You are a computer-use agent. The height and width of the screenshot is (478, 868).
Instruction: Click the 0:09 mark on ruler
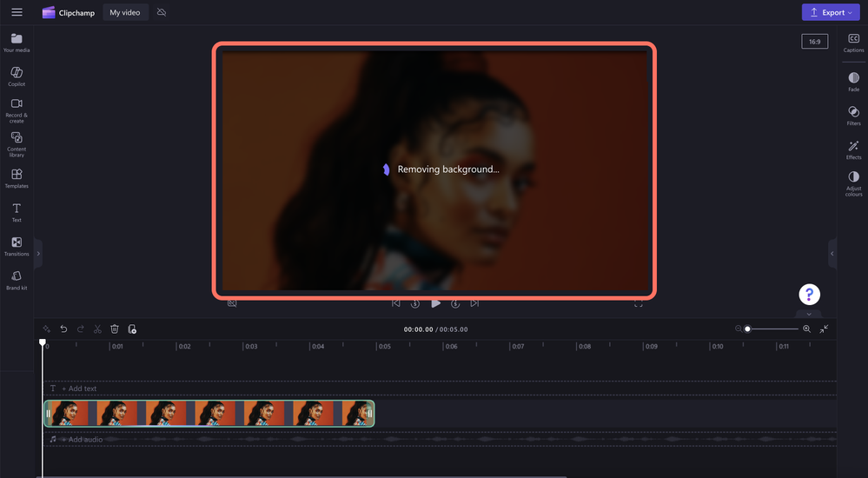pos(651,346)
